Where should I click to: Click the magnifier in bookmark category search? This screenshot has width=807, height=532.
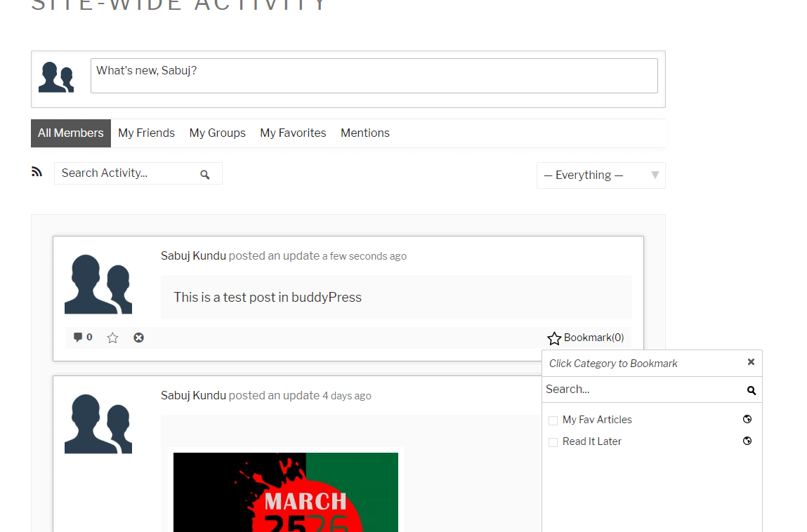pyautogui.click(x=751, y=390)
